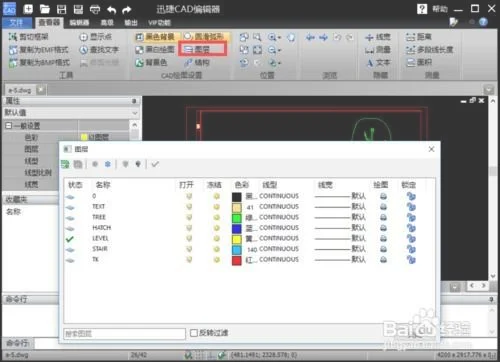Switch to the 编辑器 ribbon tab
Image resolution: width=500 pixels, height=362 pixels.
pos(79,23)
